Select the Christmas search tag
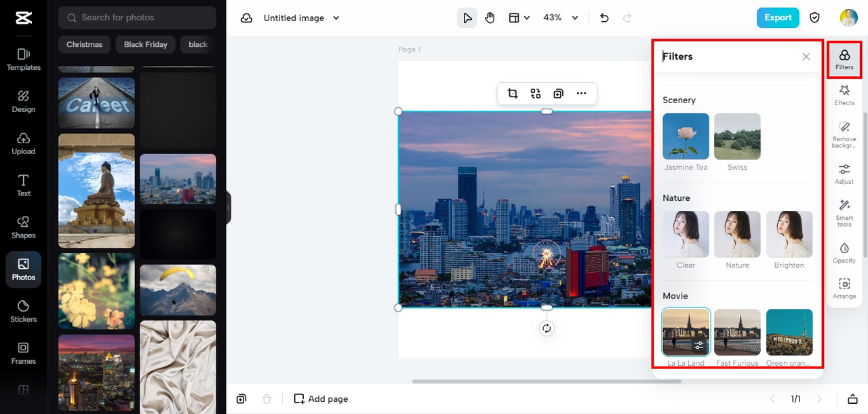This screenshot has width=868, height=414. 85,45
